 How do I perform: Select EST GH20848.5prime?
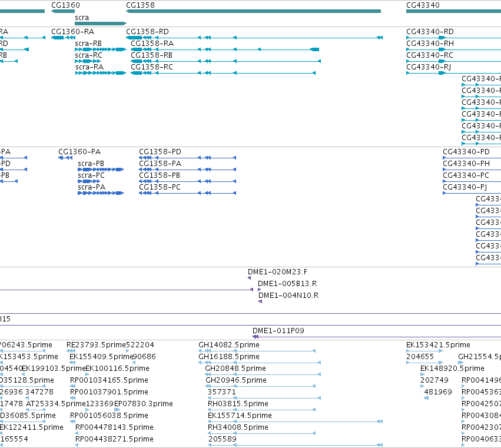235,369
